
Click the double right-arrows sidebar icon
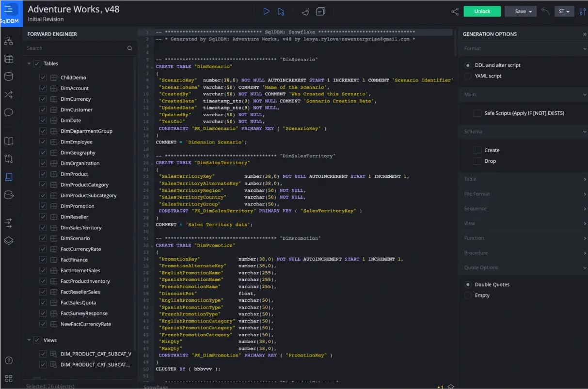pos(8,223)
